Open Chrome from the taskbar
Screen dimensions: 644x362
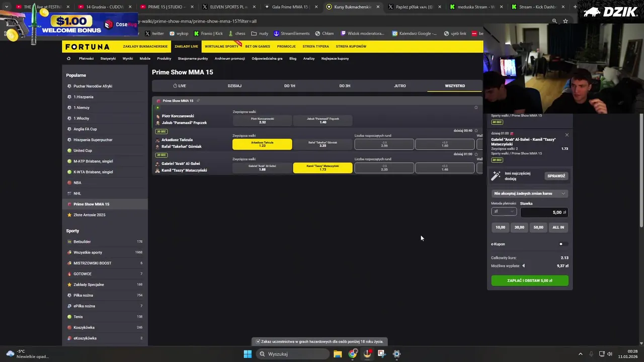353,354
